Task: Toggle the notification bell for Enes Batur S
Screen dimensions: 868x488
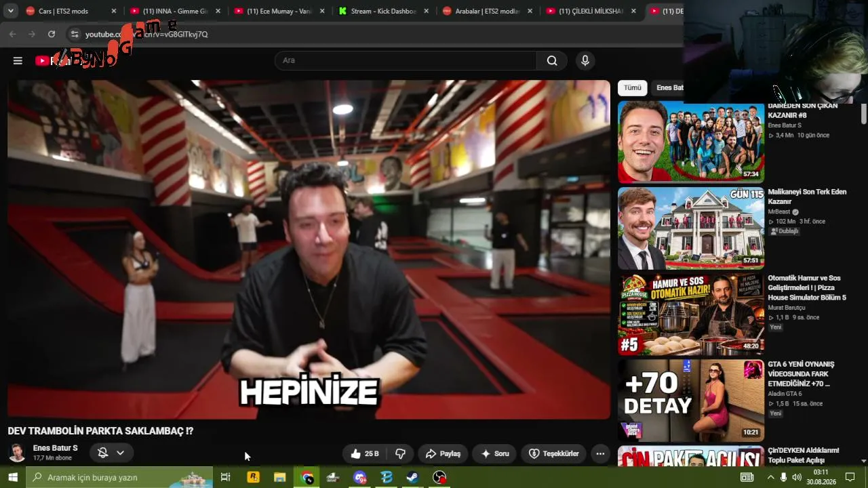Action: [x=103, y=453]
